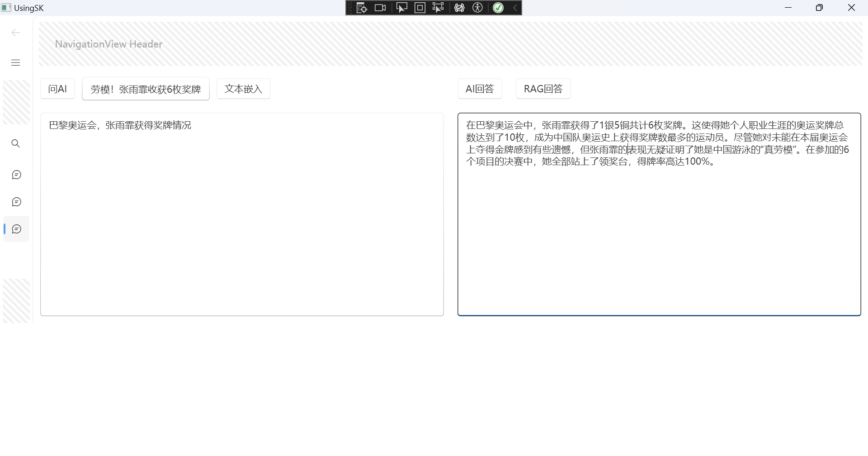Click the 问AI button
The height and width of the screenshot is (456, 868).
click(x=57, y=89)
